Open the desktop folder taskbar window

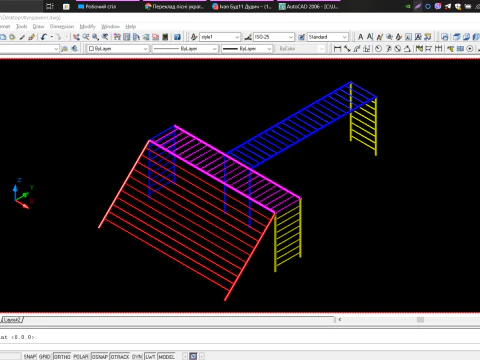tap(107, 6)
